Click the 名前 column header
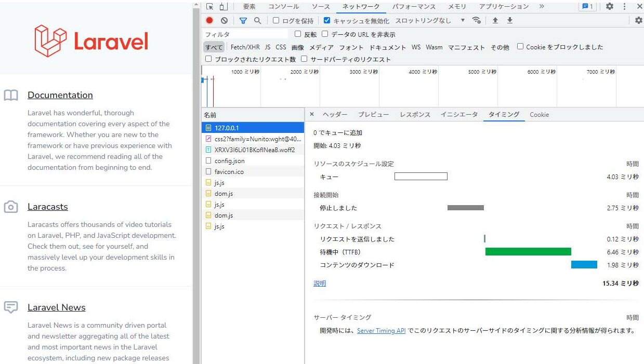644x364 pixels. pyautogui.click(x=253, y=115)
